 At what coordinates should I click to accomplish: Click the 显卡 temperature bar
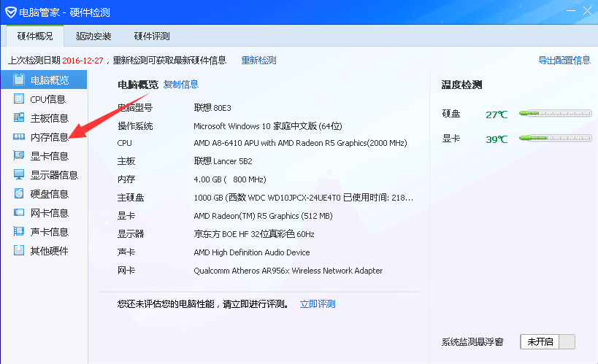[555, 138]
